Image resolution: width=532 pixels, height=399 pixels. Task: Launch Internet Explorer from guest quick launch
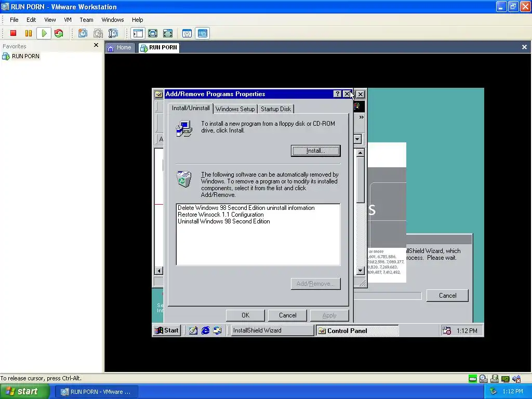coord(205,330)
